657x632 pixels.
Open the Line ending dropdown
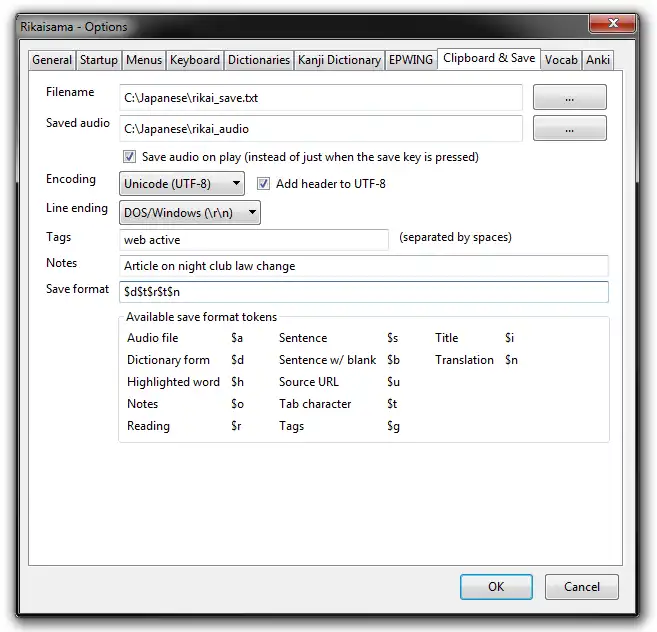coord(190,212)
